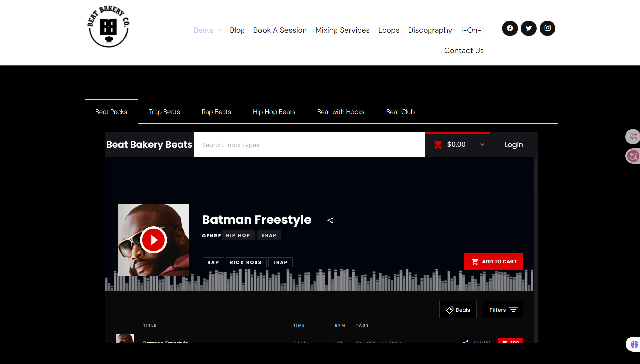
Task: Open the Twitter social icon
Action: point(529,28)
